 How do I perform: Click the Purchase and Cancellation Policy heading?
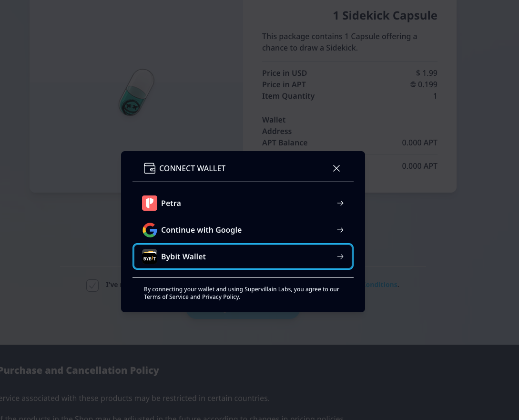click(x=80, y=370)
